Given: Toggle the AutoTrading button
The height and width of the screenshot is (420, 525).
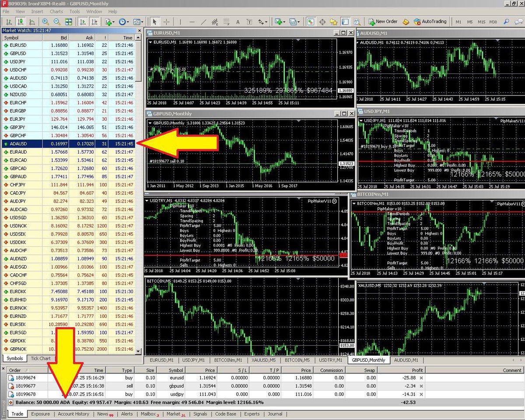Looking at the screenshot, I should (428, 21).
